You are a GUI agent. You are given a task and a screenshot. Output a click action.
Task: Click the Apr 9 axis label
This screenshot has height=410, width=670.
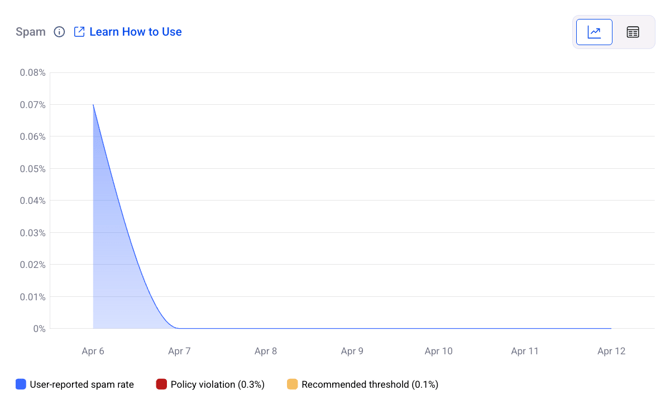(x=352, y=351)
